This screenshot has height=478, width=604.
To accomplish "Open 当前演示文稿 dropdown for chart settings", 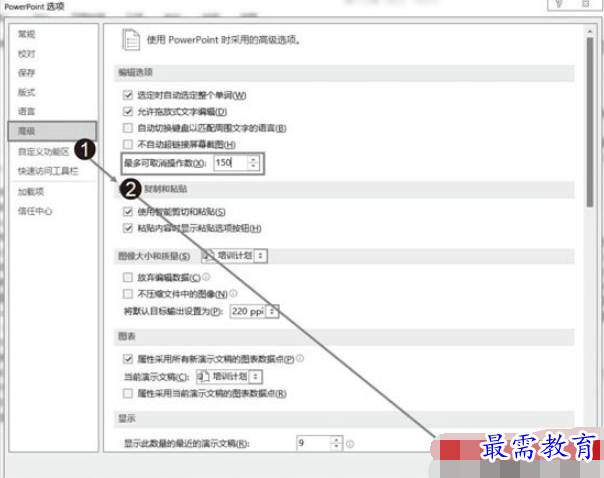I will tap(229, 376).
